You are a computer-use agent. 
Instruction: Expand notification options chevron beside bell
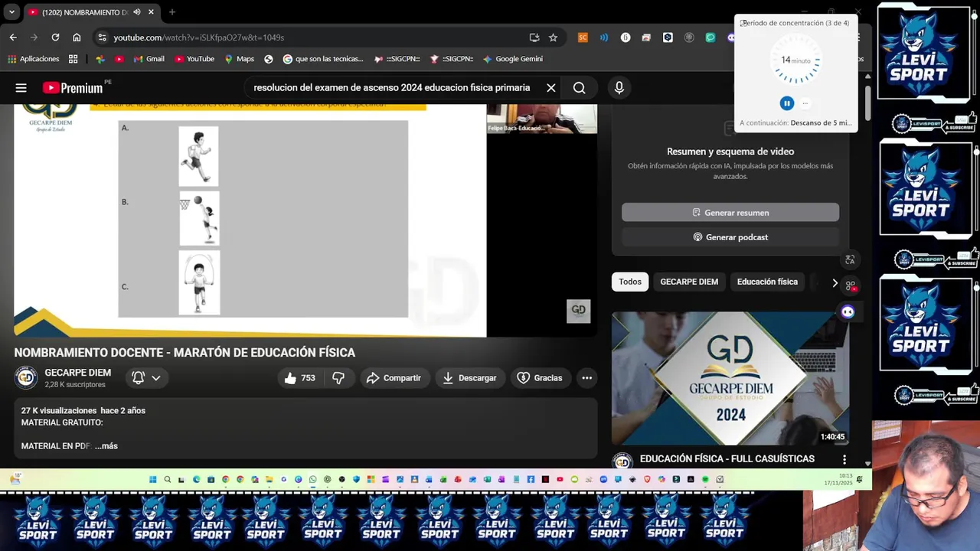[155, 378]
